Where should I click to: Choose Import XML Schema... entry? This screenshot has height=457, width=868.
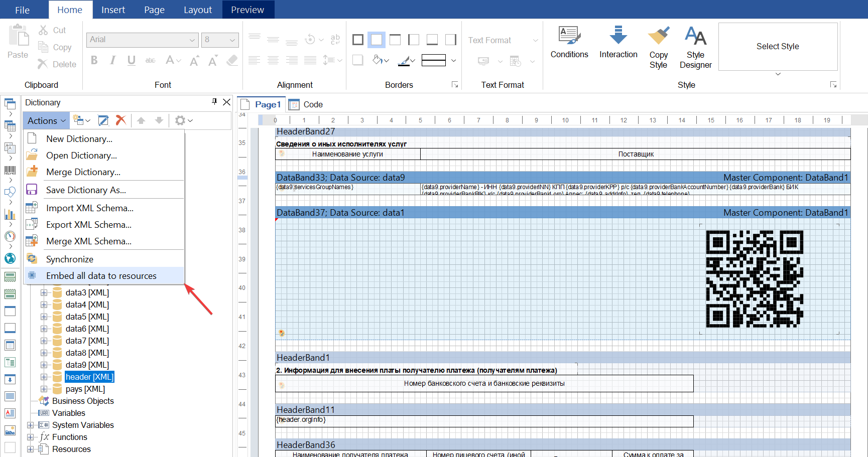(x=104, y=208)
